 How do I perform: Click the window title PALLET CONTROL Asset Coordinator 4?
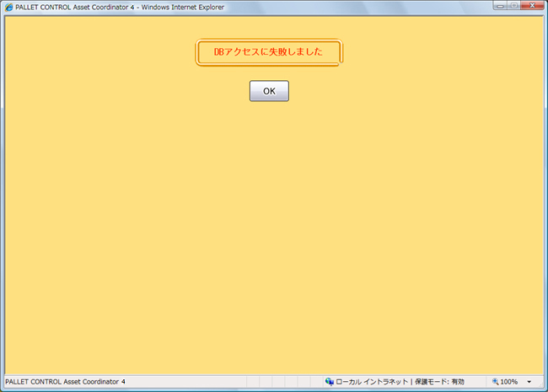pyautogui.click(x=75, y=8)
